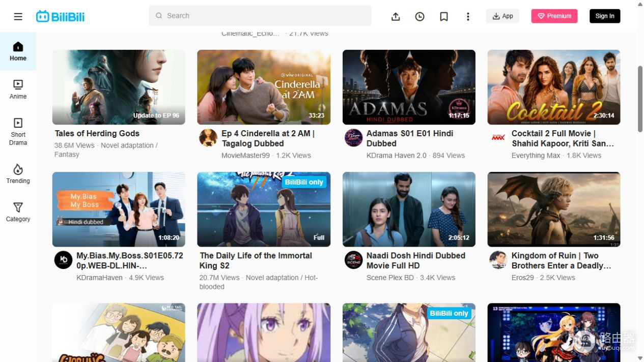This screenshot has height=362, width=644.
Task: Click the BiliBili logo
Action: point(60,16)
